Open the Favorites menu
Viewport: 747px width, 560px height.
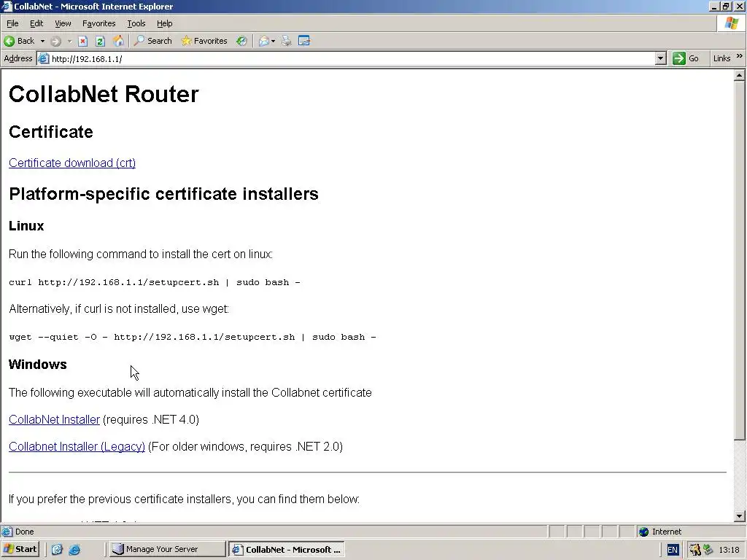pyautogui.click(x=98, y=23)
